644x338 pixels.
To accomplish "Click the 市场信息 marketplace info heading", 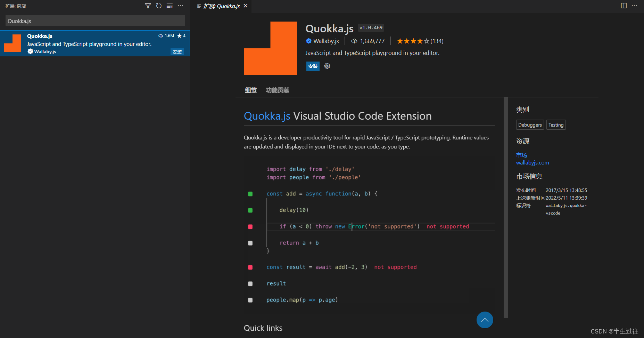I will click(529, 176).
